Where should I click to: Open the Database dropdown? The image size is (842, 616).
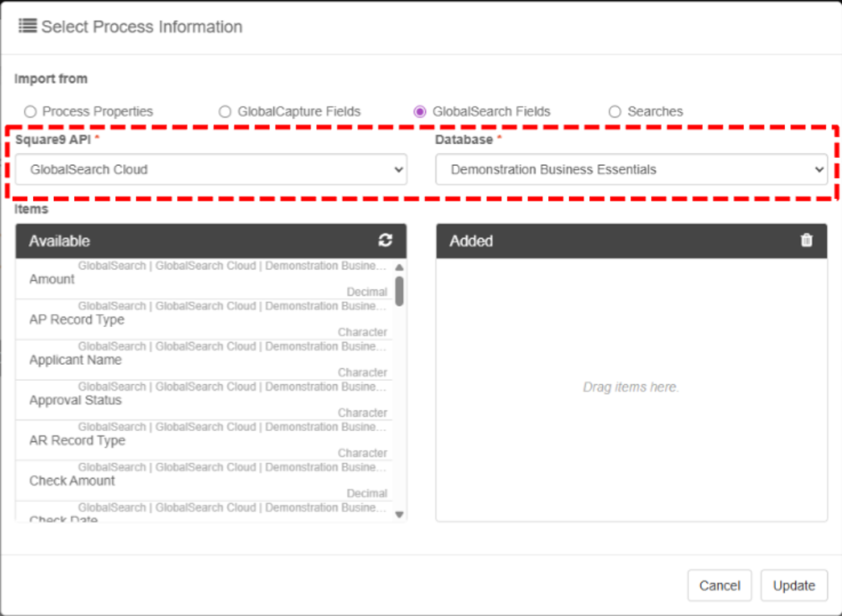631,170
